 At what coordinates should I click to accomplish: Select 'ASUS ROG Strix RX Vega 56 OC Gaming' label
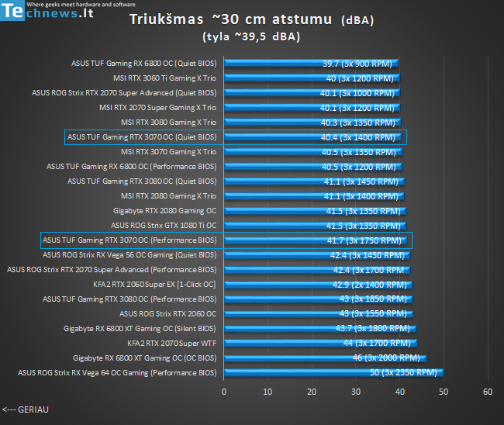coord(129,255)
